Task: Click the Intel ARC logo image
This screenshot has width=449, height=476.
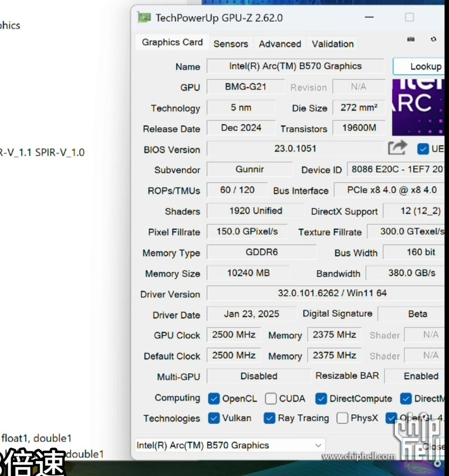Action: (418, 107)
